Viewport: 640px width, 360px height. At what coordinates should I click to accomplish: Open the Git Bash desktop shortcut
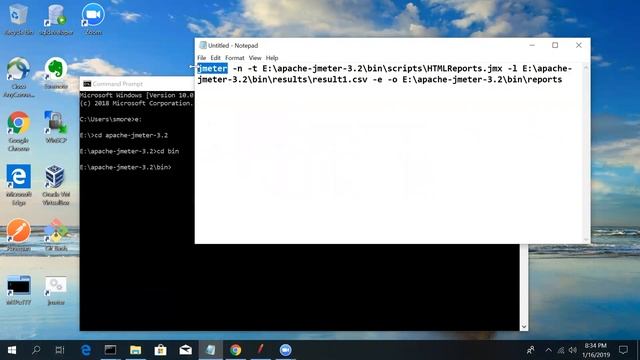[56, 234]
